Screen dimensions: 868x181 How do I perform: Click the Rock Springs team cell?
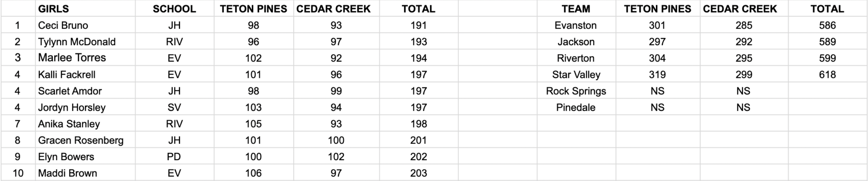click(x=576, y=91)
